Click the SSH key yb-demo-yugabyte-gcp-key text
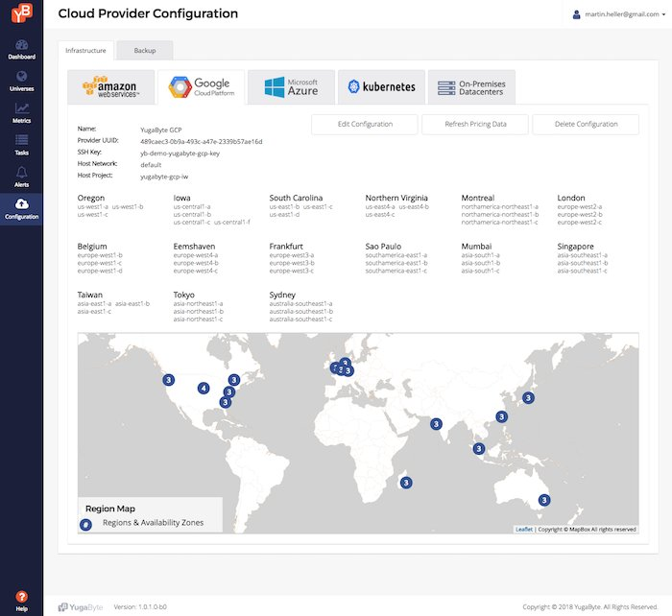 point(180,153)
